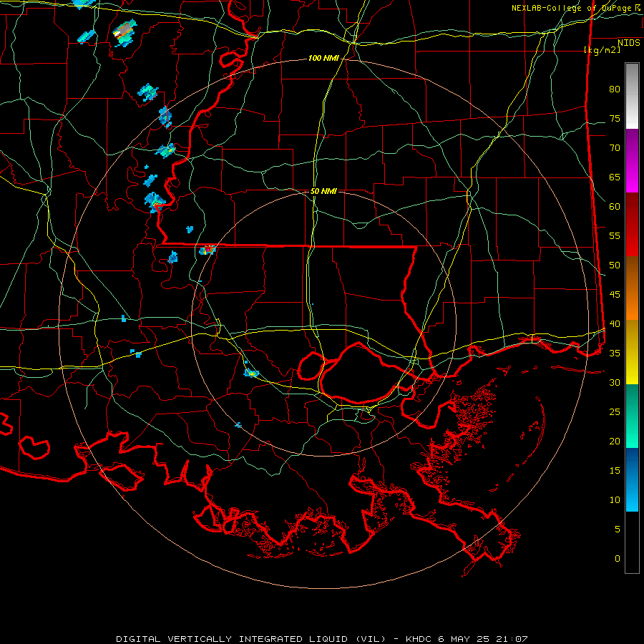644x644 pixels.
Task: Click the DIGITAL VERTICALLY INTEGRATED LIQUID caption
Action: pyautogui.click(x=251, y=639)
